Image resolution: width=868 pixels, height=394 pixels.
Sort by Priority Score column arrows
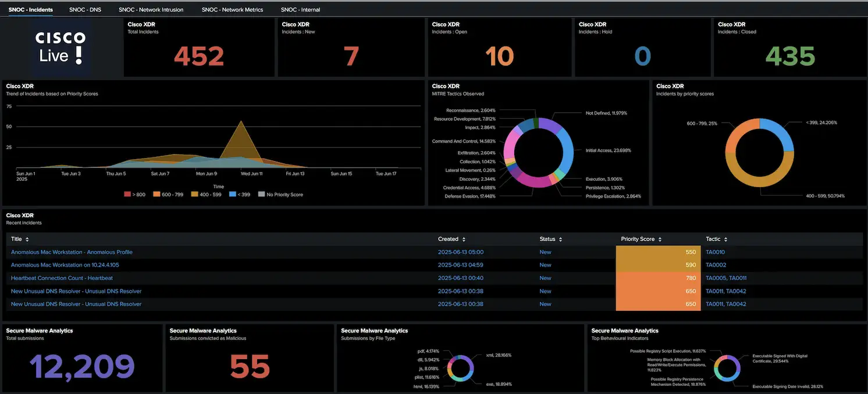click(660, 239)
